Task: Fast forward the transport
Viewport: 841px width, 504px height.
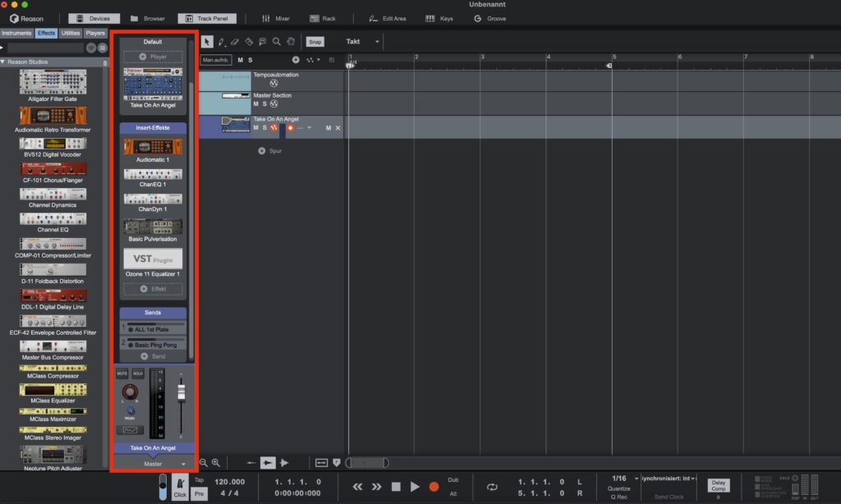Action: point(376,486)
